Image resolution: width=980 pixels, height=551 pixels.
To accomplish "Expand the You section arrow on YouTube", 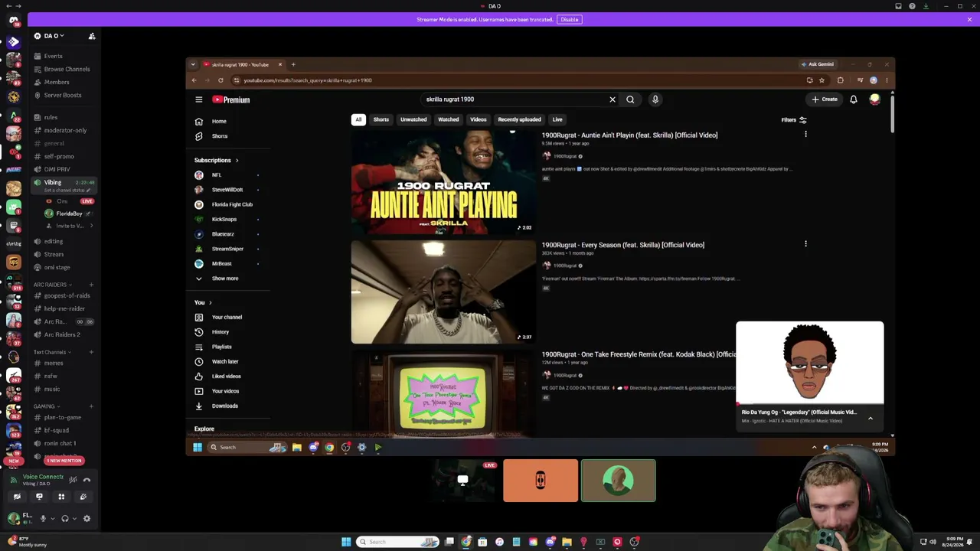I will click(211, 302).
